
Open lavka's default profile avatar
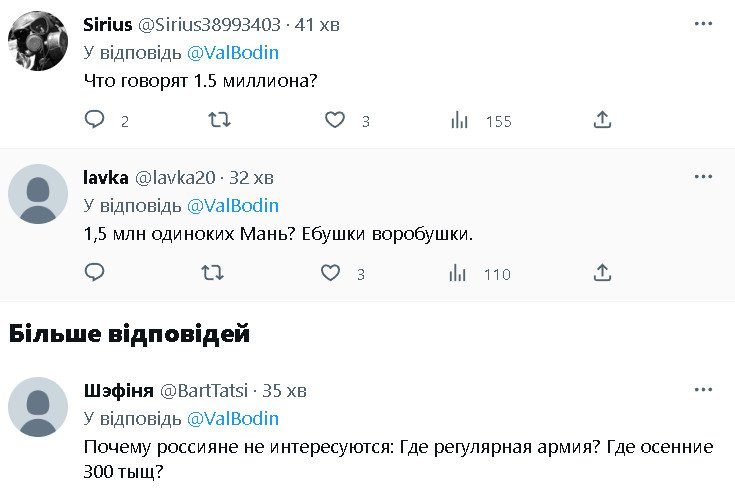pyautogui.click(x=38, y=195)
